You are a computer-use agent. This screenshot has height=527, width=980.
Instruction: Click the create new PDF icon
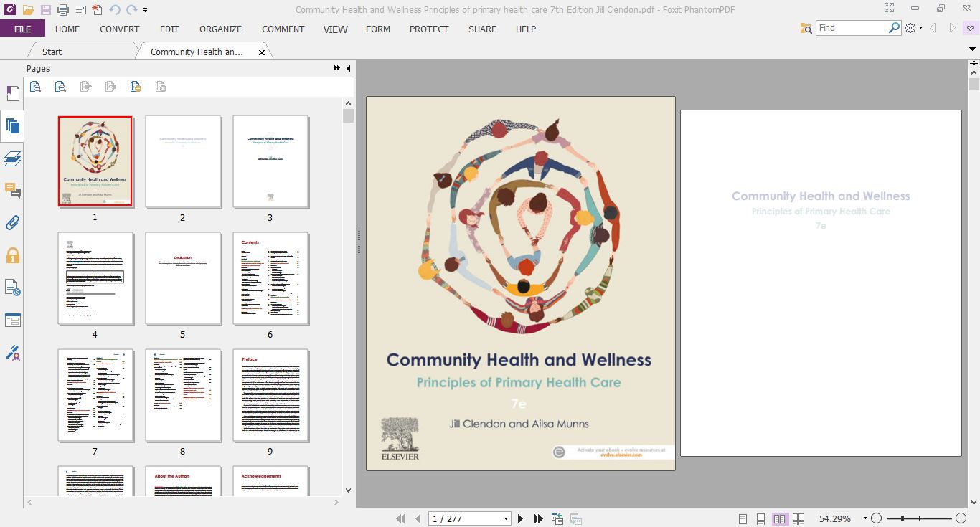pyautogui.click(x=97, y=10)
